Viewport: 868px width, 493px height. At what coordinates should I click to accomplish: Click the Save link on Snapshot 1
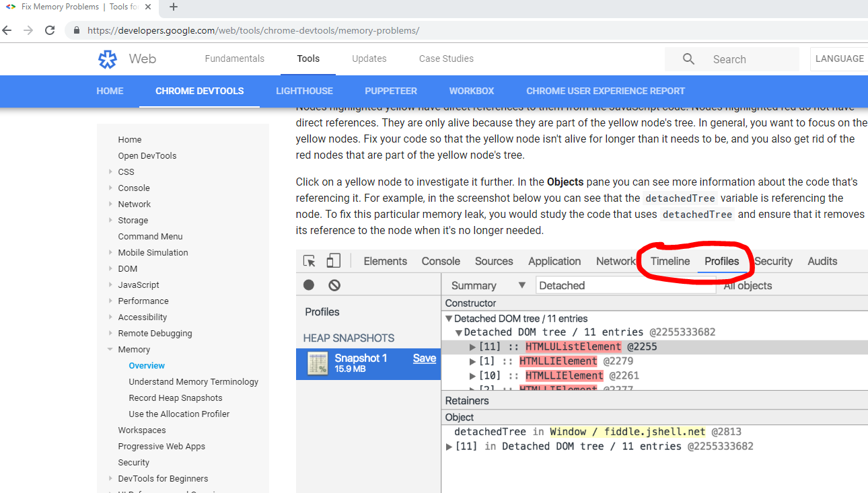click(x=424, y=358)
